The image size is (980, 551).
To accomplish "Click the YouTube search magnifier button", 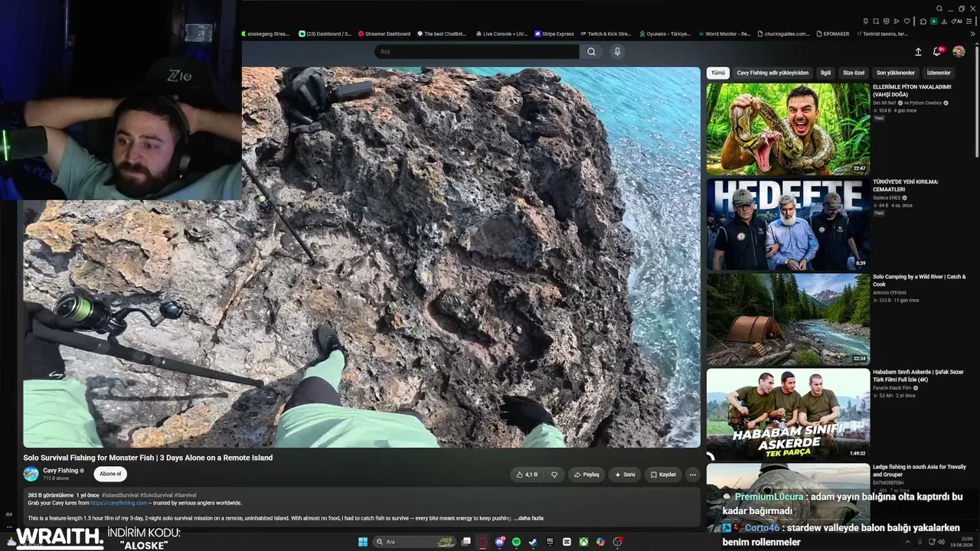I will click(591, 51).
